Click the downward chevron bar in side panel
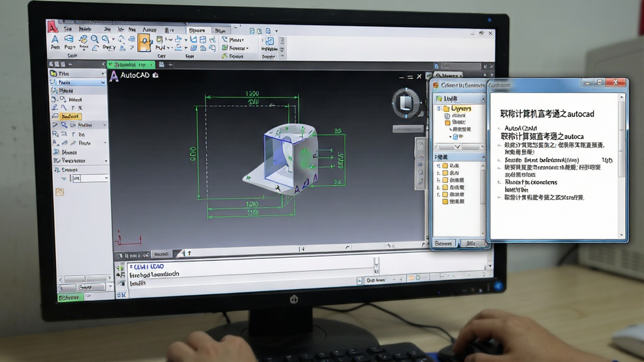The height and width of the screenshot is (362, 644). (x=457, y=146)
